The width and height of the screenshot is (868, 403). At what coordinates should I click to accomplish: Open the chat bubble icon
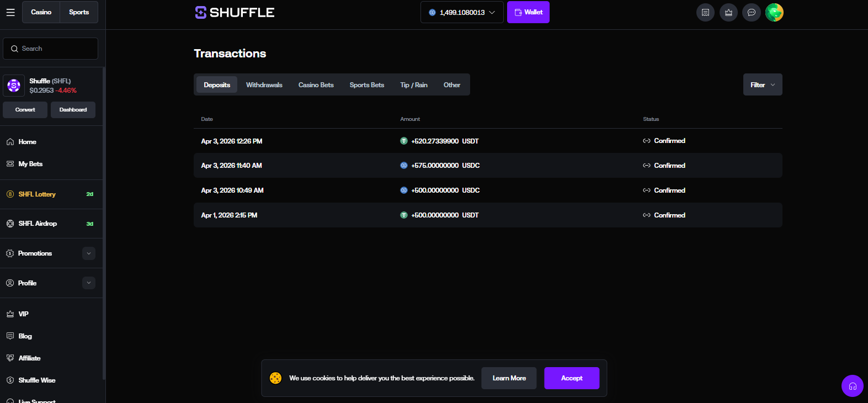pyautogui.click(x=752, y=12)
